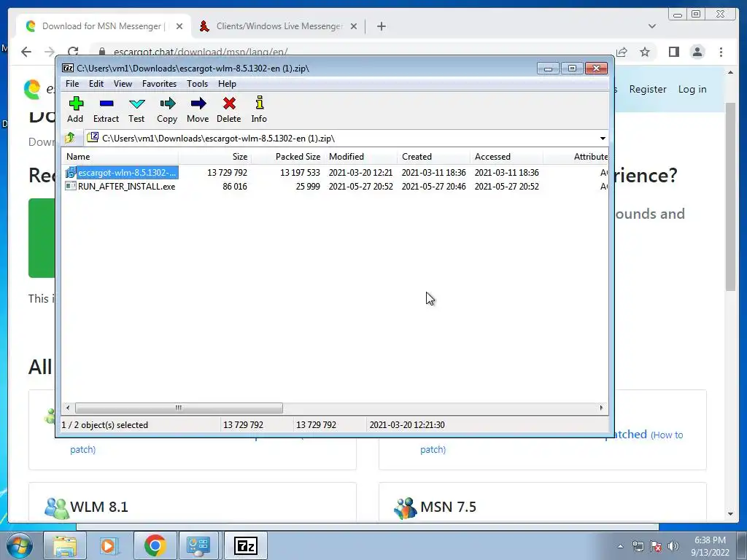This screenshot has width=747, height=560.
Task: Click the Move toolbar icon
Action: point(198,109)
